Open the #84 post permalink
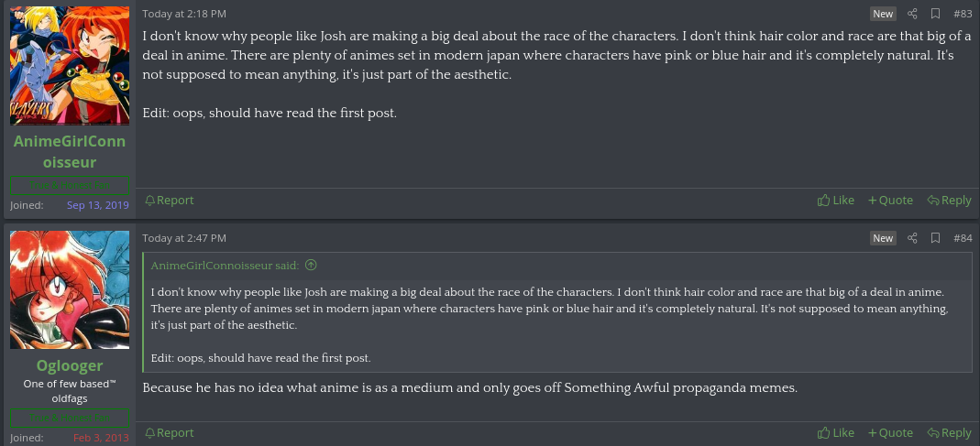This screenshot has width=980, height=446. [963, 238]
